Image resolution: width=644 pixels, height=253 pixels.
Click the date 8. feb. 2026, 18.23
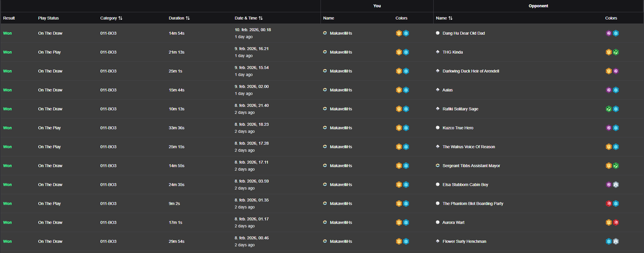coord(252,124)
